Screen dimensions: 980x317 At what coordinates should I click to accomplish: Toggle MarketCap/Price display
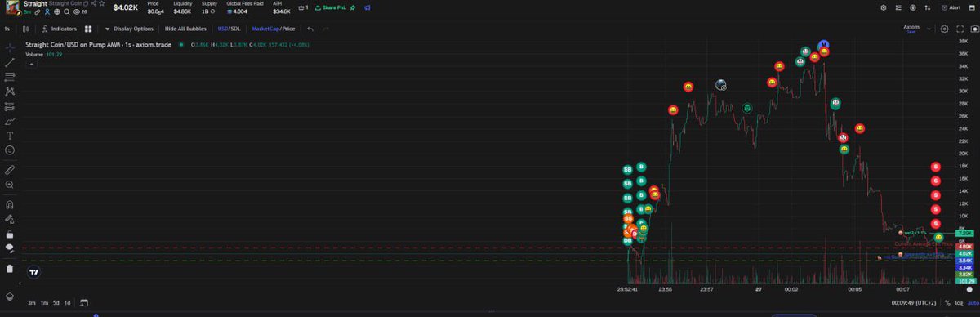[x=274, y=29]
